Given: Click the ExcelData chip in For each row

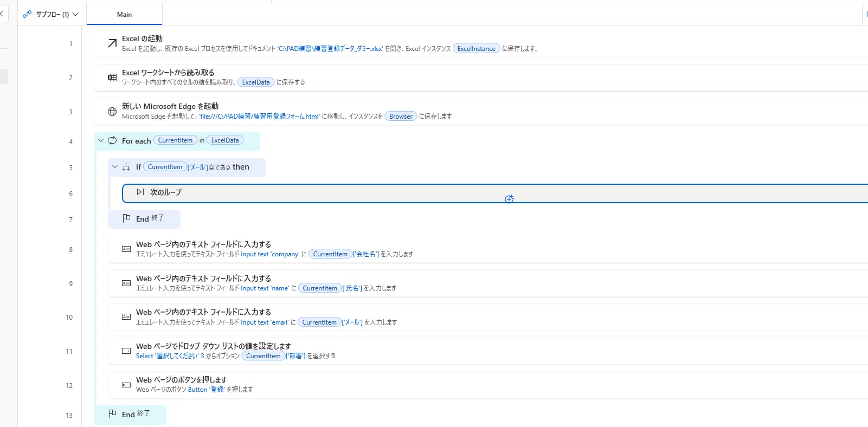Looking at the screenshot, I should [x=225, y=140].
